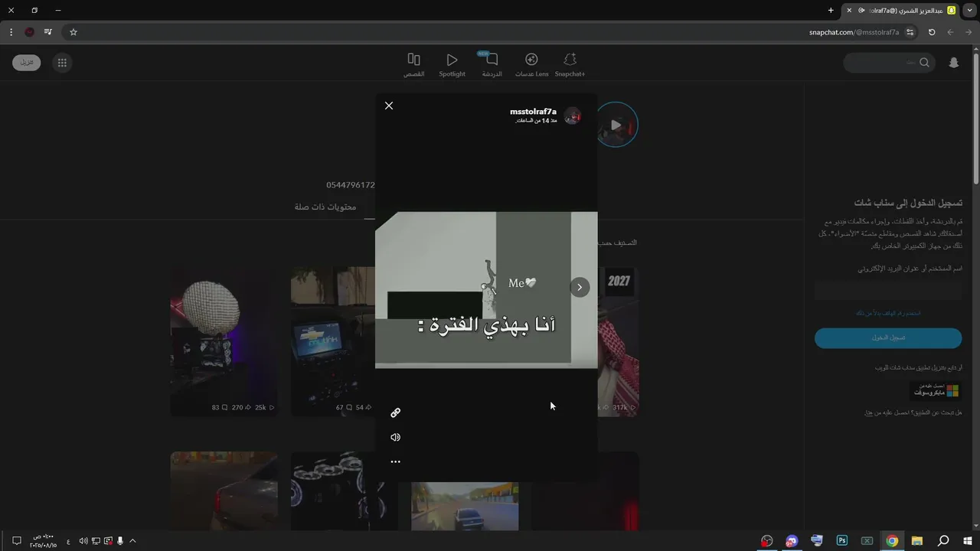Click the story video showing أنا بهذي الفترة

(x=486, y=290)
